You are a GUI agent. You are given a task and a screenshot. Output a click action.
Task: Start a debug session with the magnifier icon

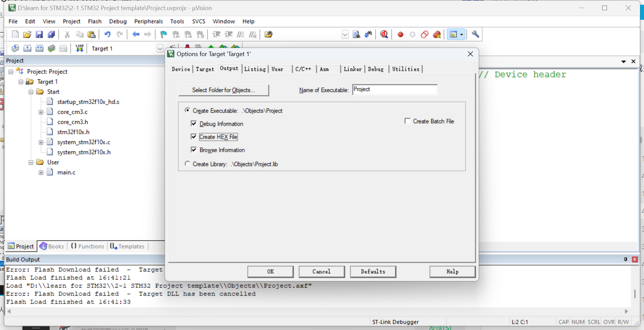click(384, 34)
